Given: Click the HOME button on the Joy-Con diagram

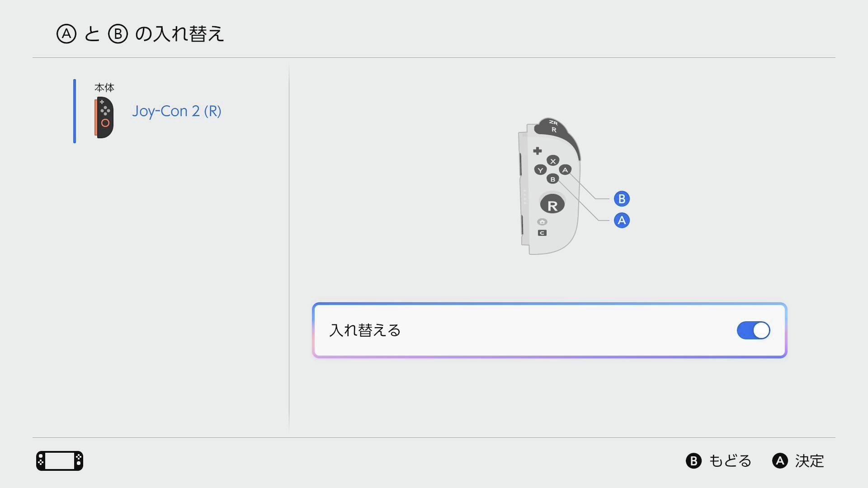Looking at the screenshot, I should (542, 222).
